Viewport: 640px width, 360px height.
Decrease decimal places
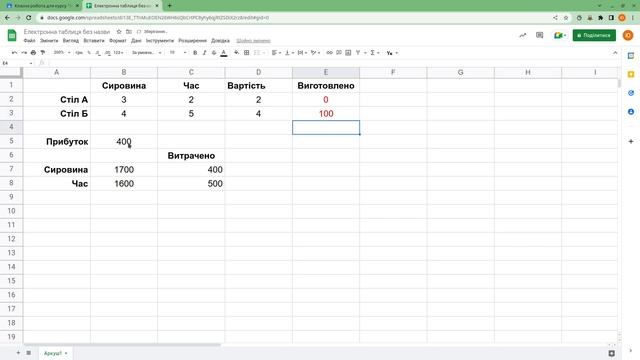pos(98,53)
